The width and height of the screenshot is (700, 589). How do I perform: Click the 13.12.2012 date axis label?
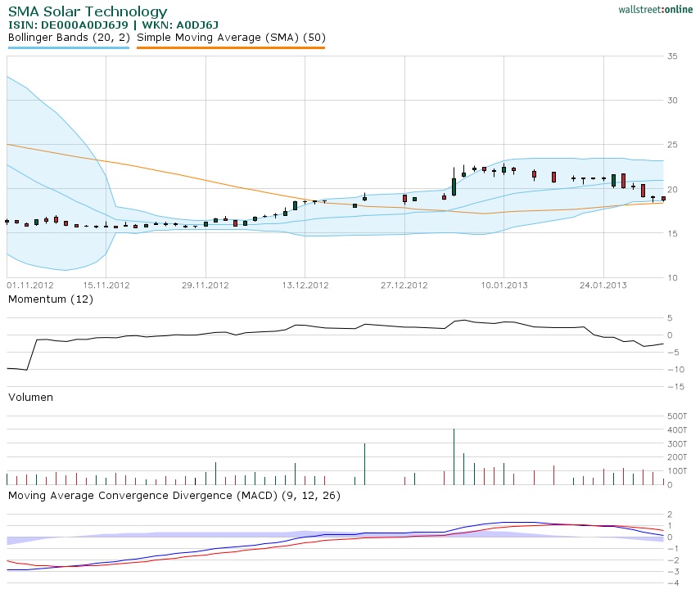coord(305,286)
